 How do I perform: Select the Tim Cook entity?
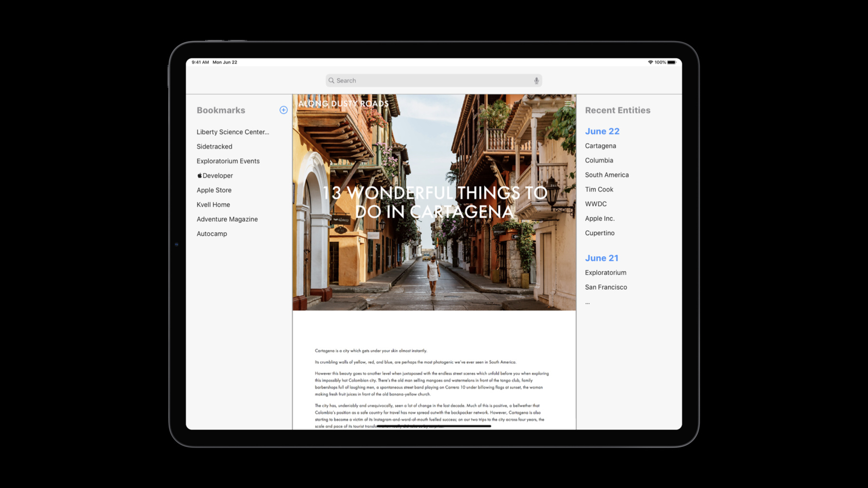click(599, 189)
